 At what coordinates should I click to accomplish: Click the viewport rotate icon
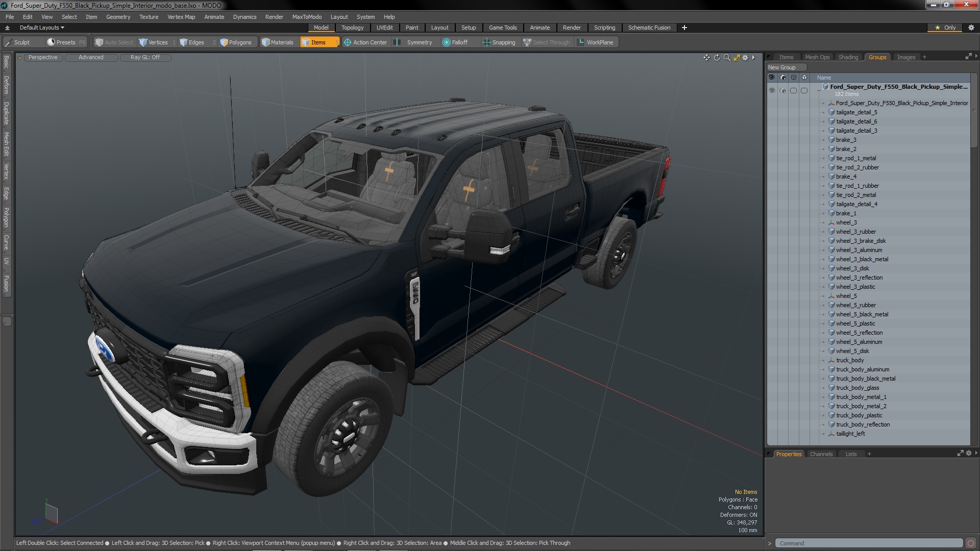[x=717, y=58]
